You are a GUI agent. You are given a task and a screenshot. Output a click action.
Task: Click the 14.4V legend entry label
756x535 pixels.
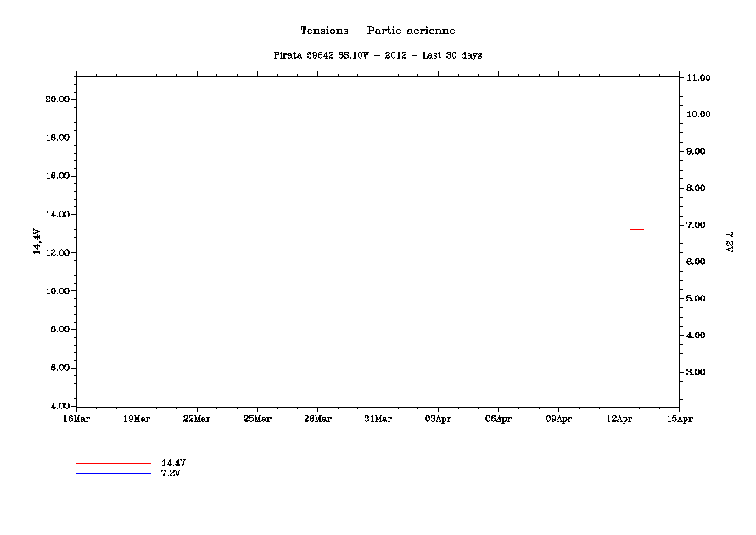click(x=173, y=463)
